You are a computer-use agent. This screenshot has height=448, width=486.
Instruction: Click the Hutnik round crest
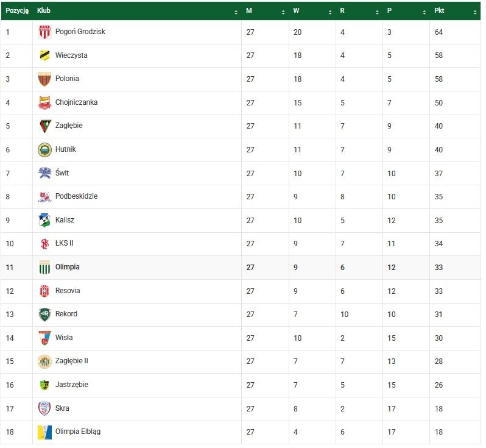(44, 150)
